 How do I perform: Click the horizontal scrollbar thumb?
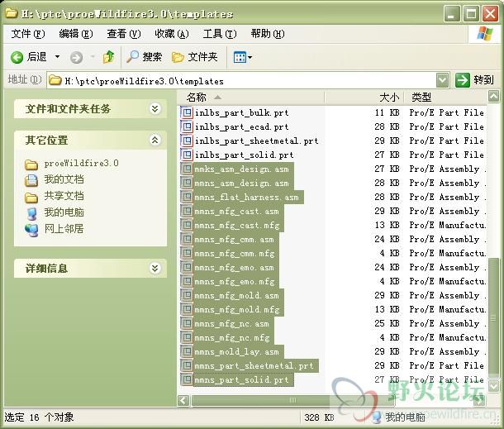coord(292,400)
